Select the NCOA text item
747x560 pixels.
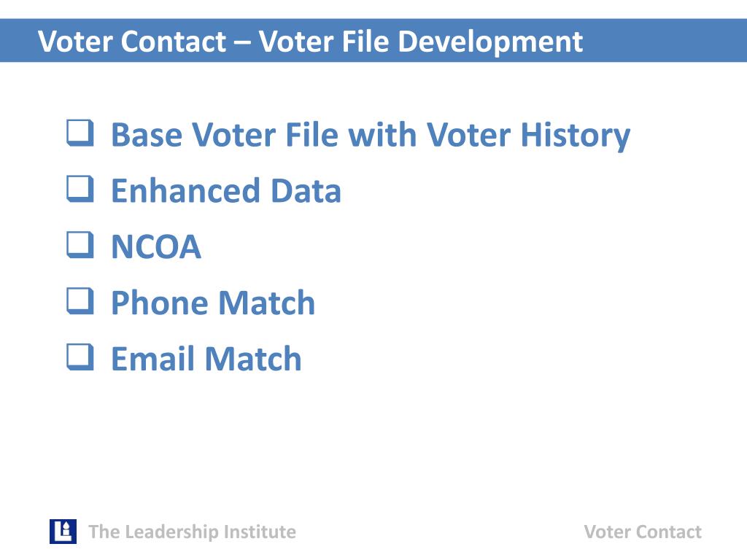point(156,246)
